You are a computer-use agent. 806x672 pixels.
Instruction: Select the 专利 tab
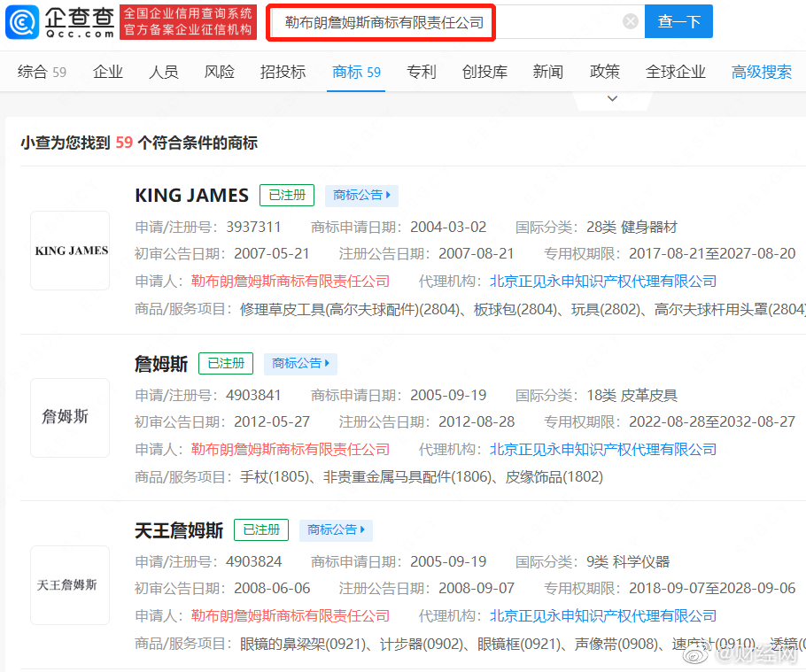point(422,72)
